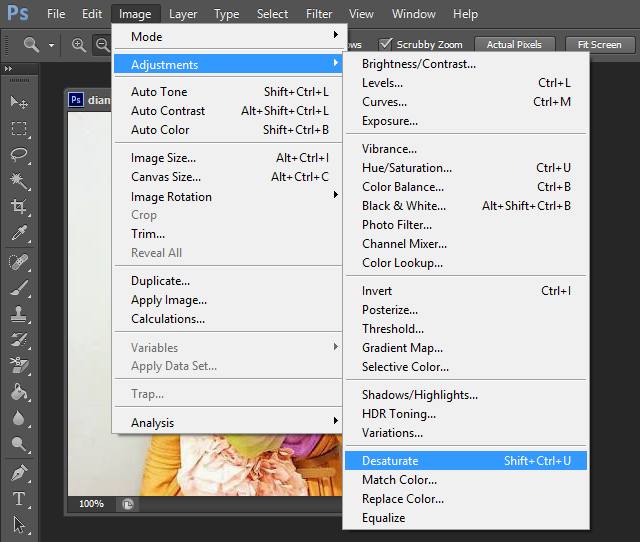Click the Actual Pixels button

tap(514, 45)
